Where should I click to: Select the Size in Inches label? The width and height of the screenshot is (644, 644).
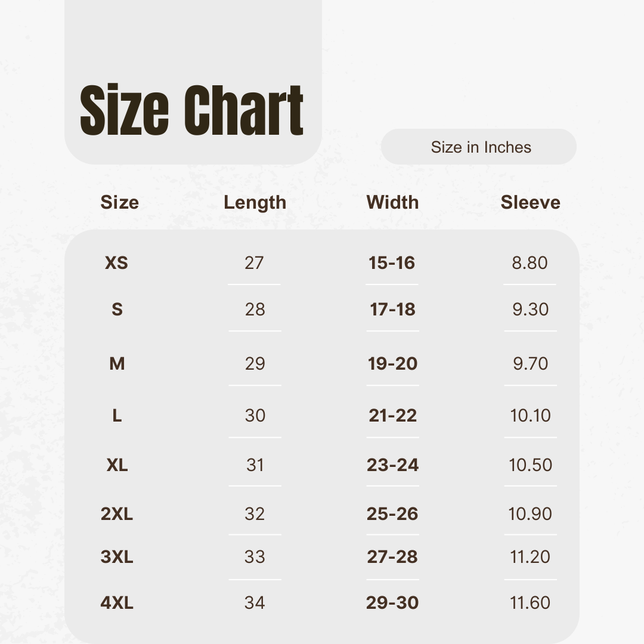(481, 147)
